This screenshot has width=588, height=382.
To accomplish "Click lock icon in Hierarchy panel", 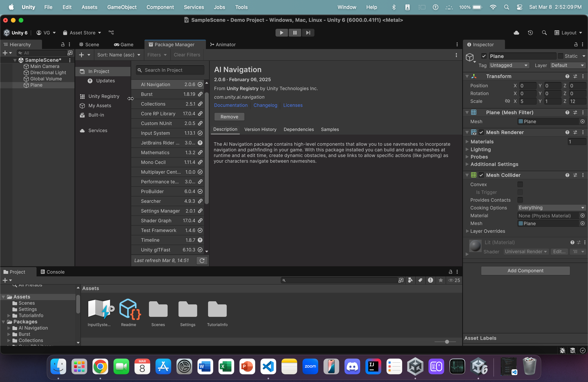I will tap(62, 45).
